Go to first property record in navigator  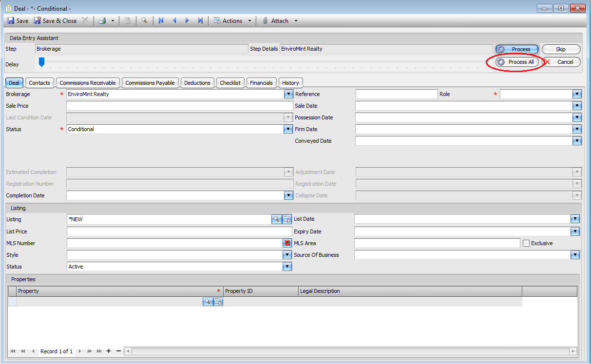tap(13, 351)
